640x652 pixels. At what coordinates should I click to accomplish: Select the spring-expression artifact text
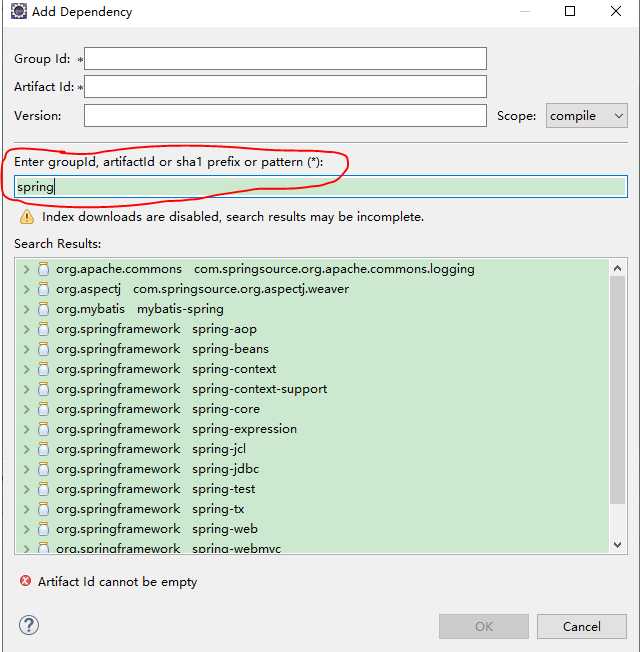[x=245, y=429]
